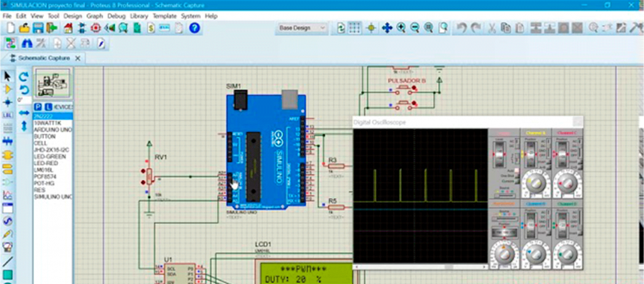Open the Base Design dropdown
Screen dimensions: 644x284
(x=303, y=28)
